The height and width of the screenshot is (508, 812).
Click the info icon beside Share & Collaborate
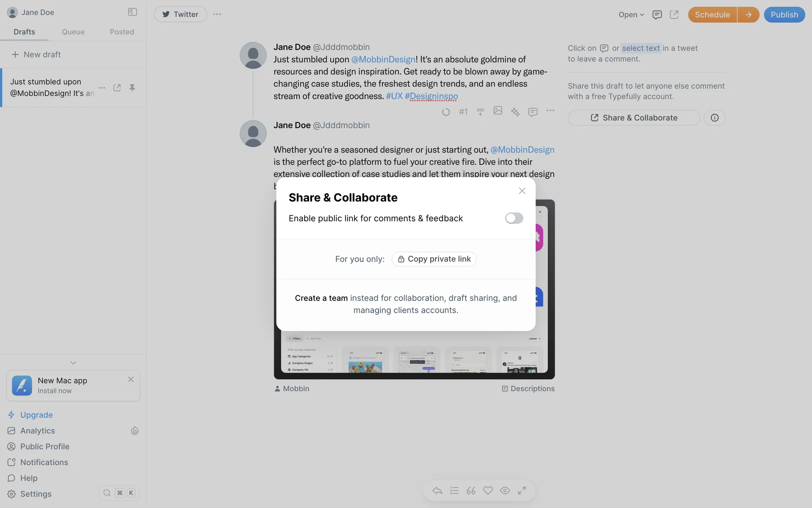[x=714, y=118]
